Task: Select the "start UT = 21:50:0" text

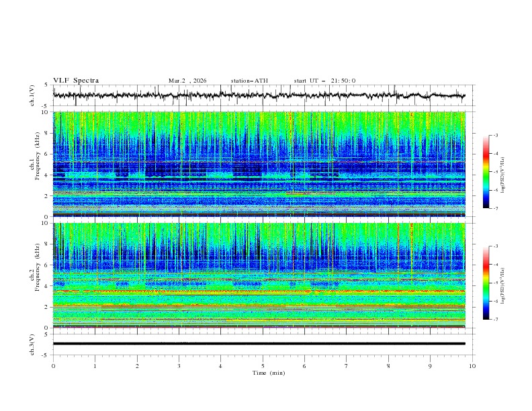Action: [324, 81]
